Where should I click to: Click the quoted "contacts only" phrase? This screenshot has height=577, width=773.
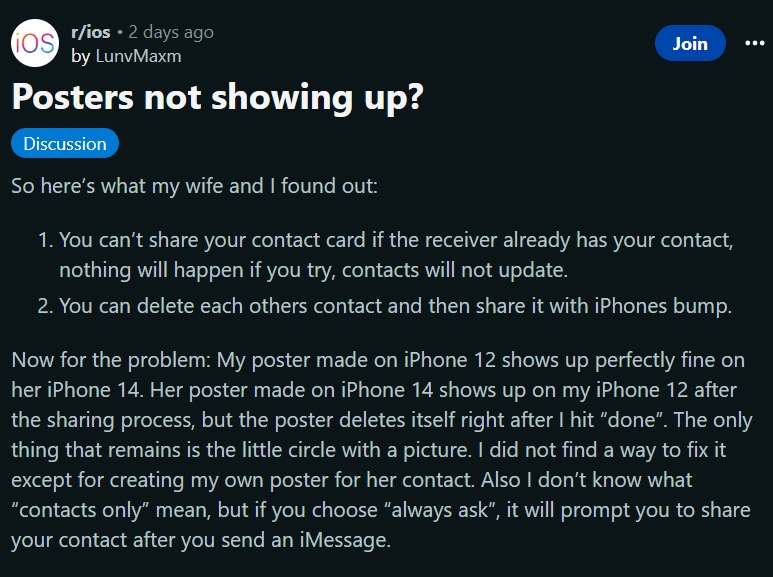pos(80,510)
